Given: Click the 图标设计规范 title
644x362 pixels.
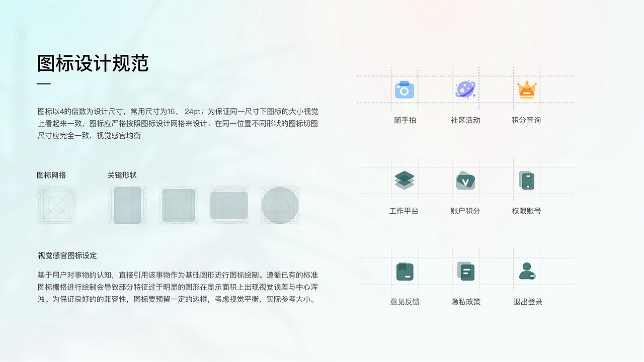Looking at the screenshot, I should tap(93, 64).
